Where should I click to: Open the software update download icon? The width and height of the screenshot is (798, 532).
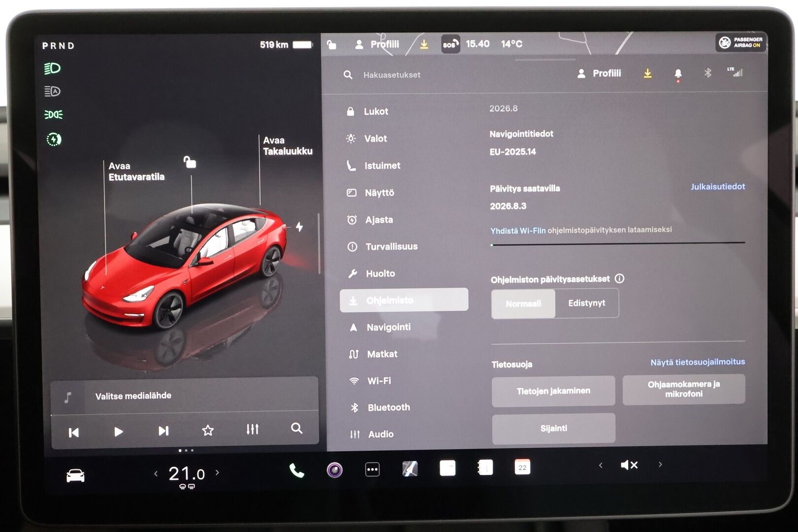click(648, 73)
